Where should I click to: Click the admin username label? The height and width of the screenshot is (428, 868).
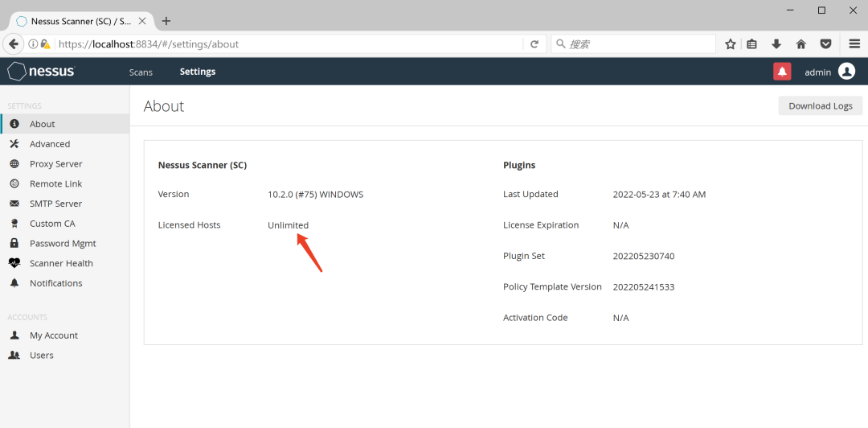tap(817, 72)
